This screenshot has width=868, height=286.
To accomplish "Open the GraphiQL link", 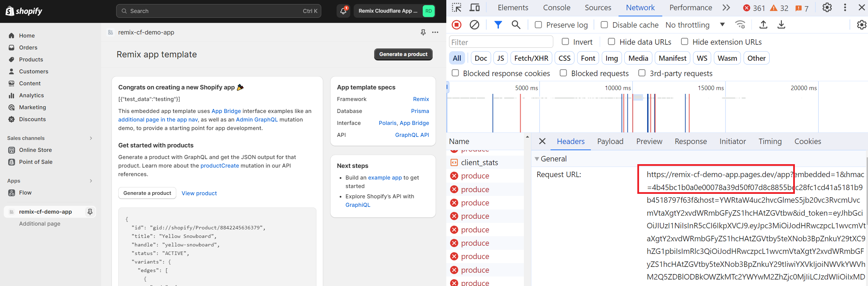I will 358,205.
